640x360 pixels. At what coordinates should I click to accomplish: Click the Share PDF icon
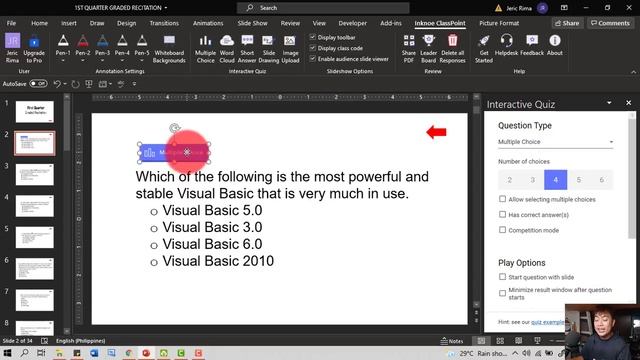coord(409,49)
